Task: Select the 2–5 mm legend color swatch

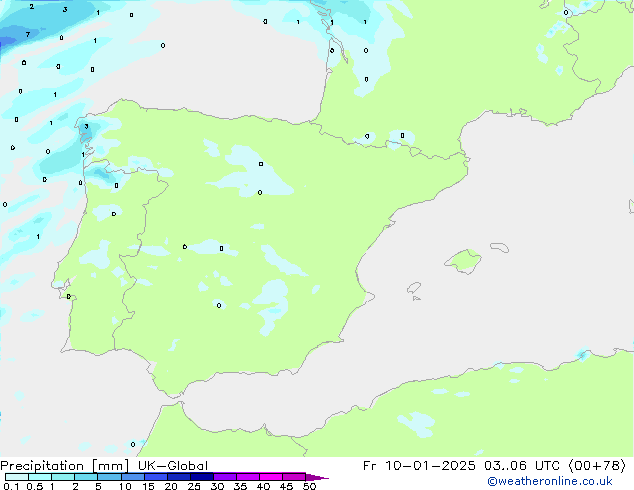Action: point(86,477)
